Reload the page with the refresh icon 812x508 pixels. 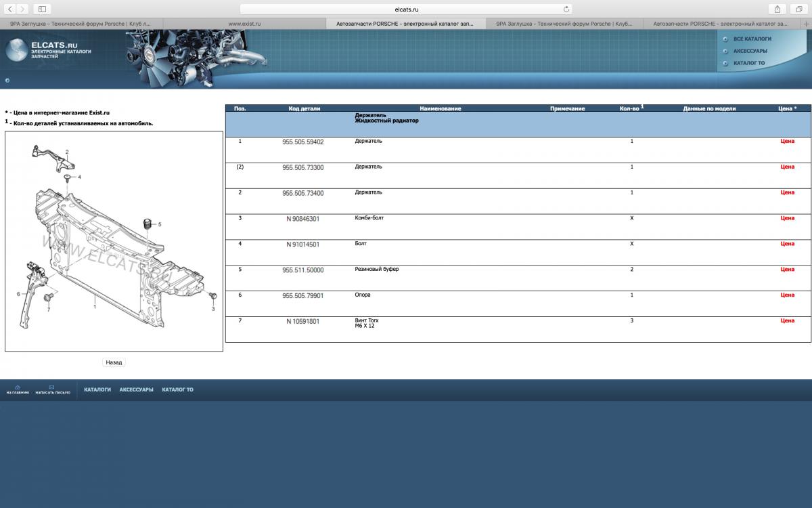(x=566, y=9)
